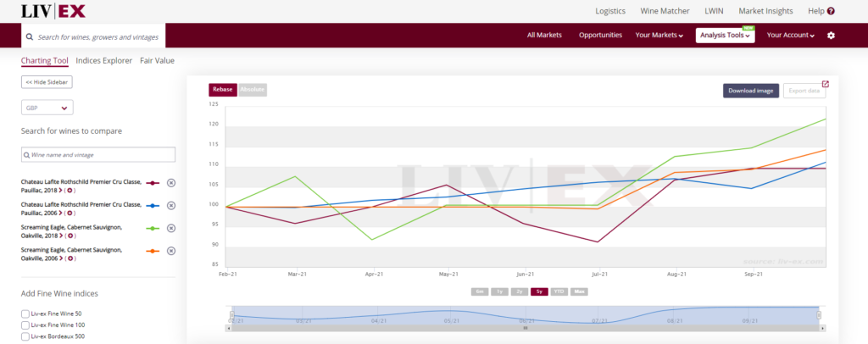868x344 pixels.
Task: Switch chart to Absolute mode
Action: point(253,90)
